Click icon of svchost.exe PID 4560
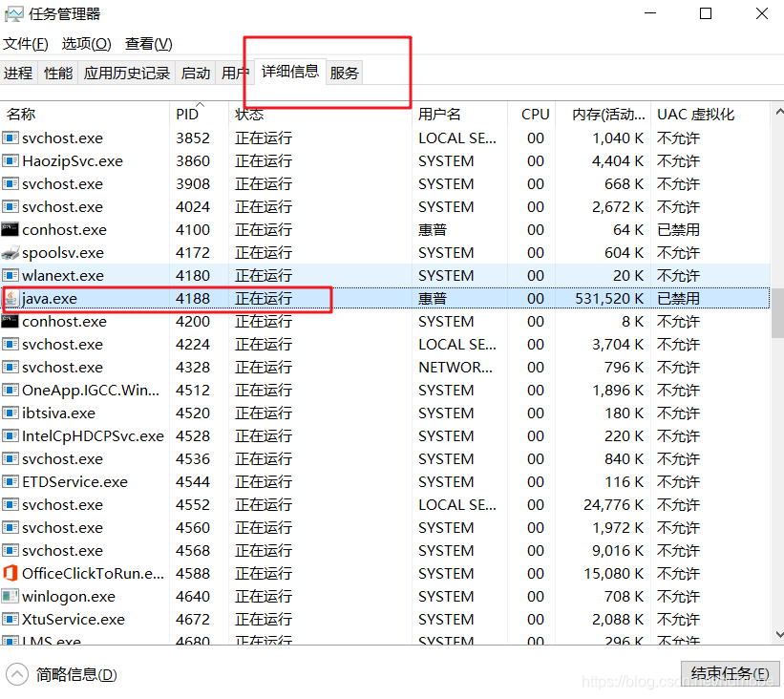Screen dimensions: 784x699 [x=11, y=527]
